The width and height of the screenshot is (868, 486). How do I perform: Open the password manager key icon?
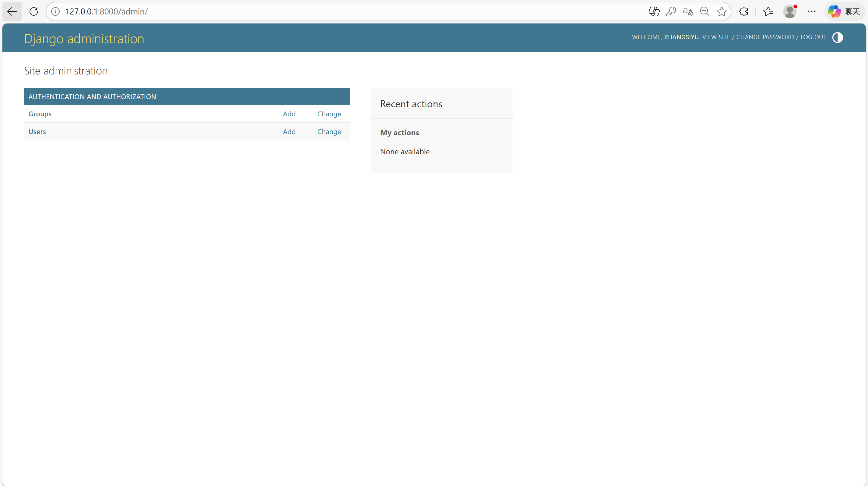click(x=671, y=11)
